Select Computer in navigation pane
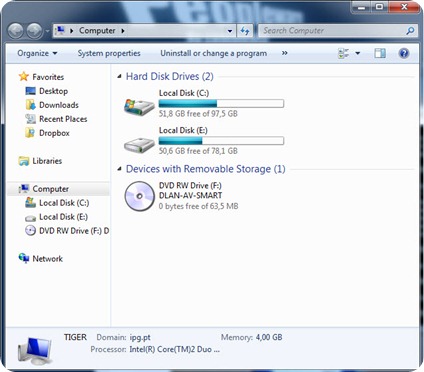424x372 pixels. [x=51, y=189]
